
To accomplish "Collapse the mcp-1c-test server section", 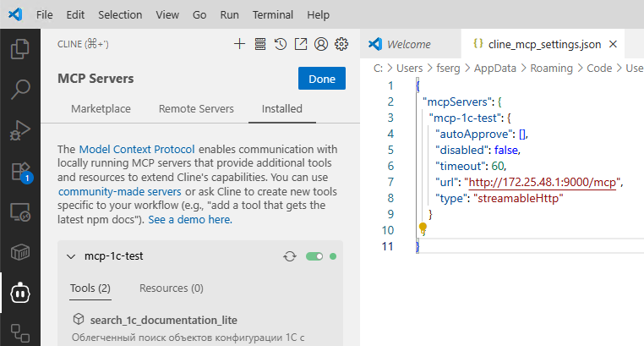I will pyautogui.click(x=71, y=256).
